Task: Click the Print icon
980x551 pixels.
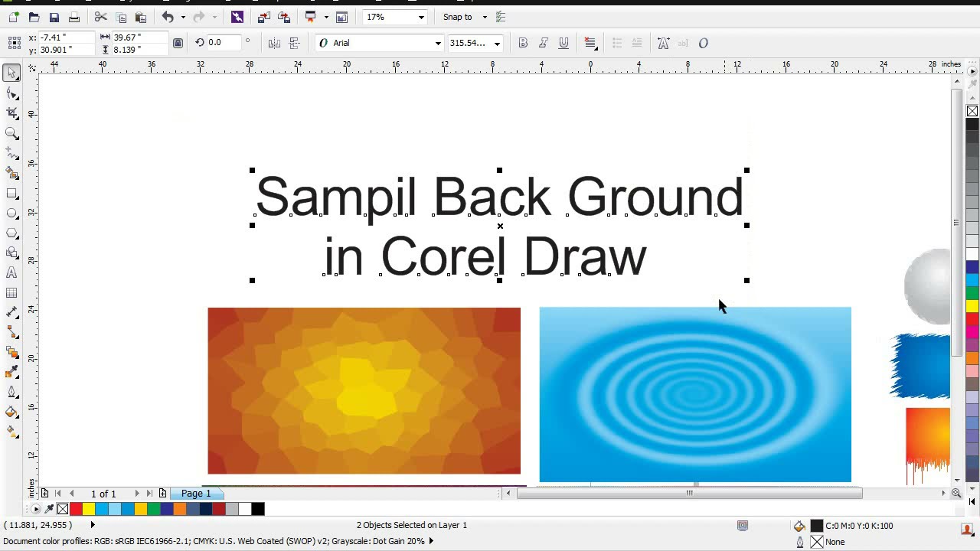Action: (x=74, y=17)
